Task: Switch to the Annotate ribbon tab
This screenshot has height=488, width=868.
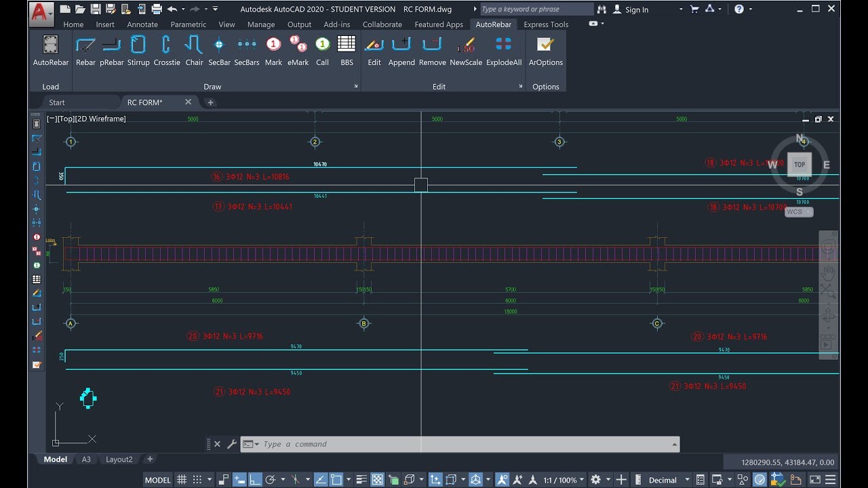Action: [x=142, y=24]
